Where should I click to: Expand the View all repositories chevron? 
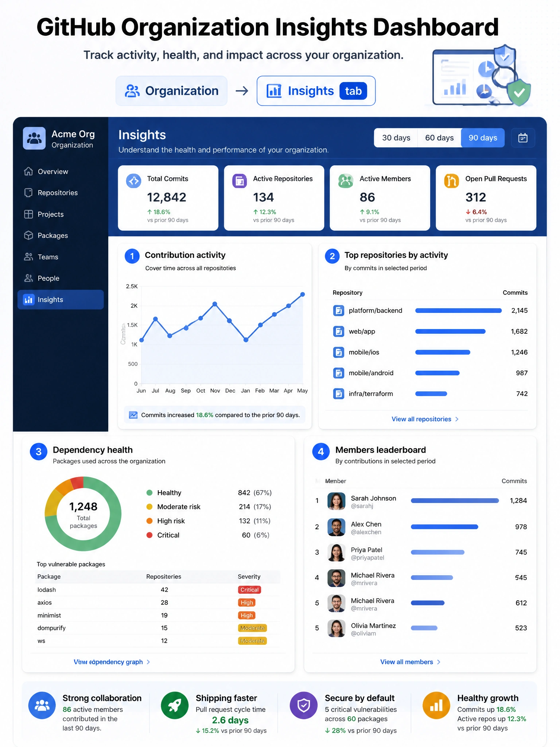pos(457,419)
